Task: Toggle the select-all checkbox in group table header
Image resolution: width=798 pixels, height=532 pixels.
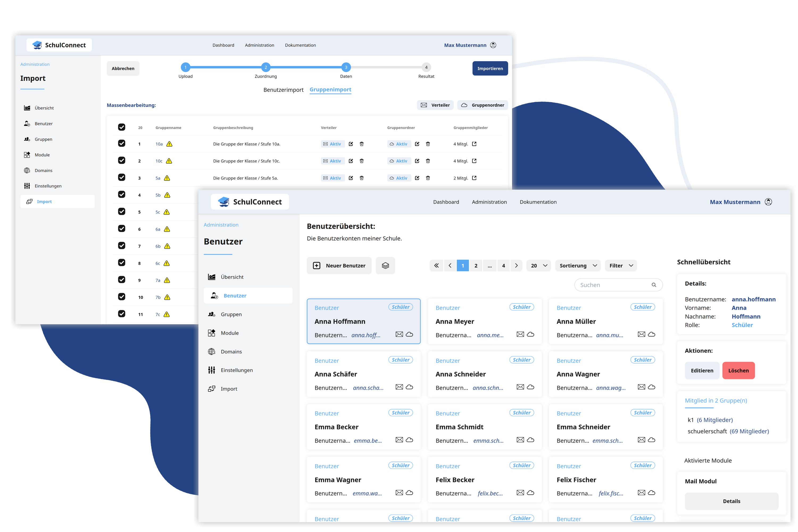Action: pos(122,127)
